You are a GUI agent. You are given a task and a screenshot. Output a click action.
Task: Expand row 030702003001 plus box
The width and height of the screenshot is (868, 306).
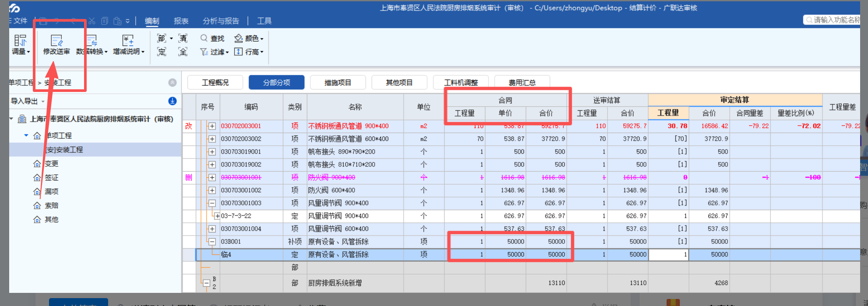[x=212, y=126]
